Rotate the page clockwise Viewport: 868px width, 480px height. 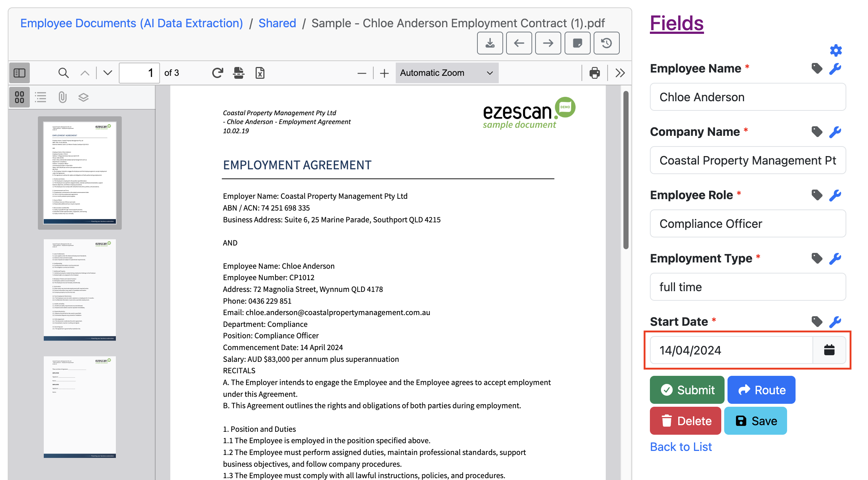[217, 73]
